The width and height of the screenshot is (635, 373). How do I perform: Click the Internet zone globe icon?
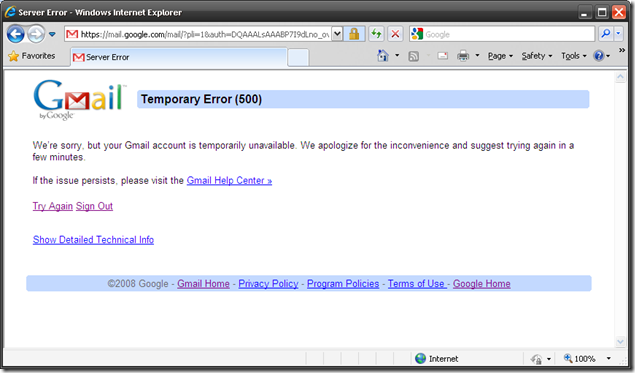pyautogui.click(x=421, y=358)
